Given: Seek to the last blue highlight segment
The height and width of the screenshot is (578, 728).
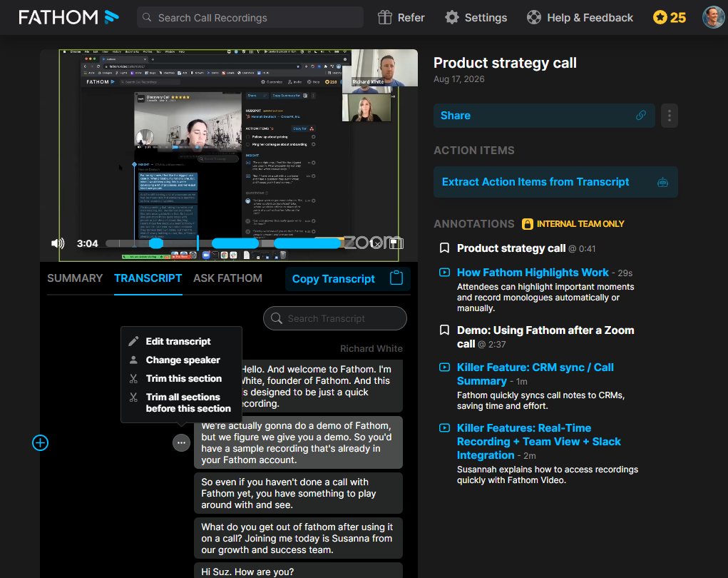Looking at the screenshot, I should (307, 243).
